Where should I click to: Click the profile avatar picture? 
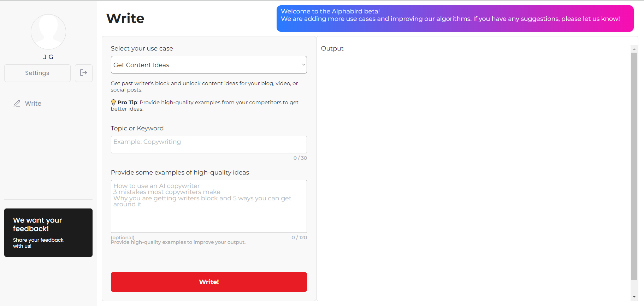pyautogui.click(x=48, y=32)
